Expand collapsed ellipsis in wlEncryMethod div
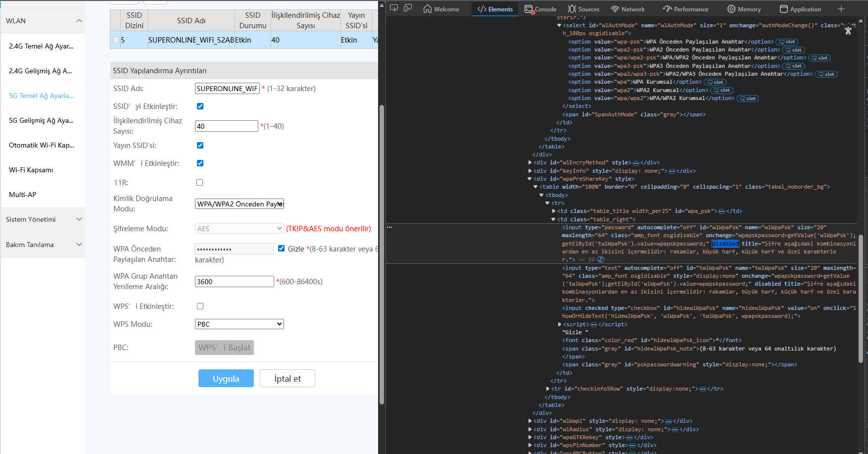This screenshot has height=454, width=868. 636,163
